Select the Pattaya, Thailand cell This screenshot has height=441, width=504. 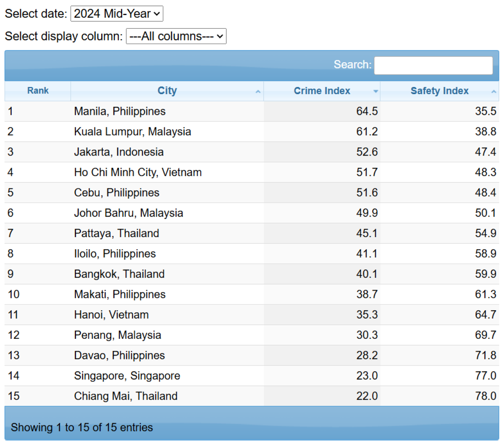coord(167,233)
